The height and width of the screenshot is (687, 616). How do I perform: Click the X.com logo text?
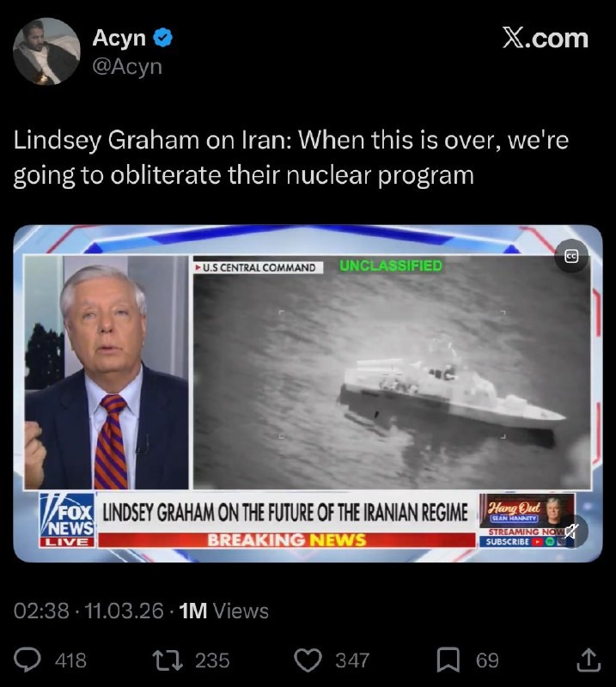[x=545, y=39]
